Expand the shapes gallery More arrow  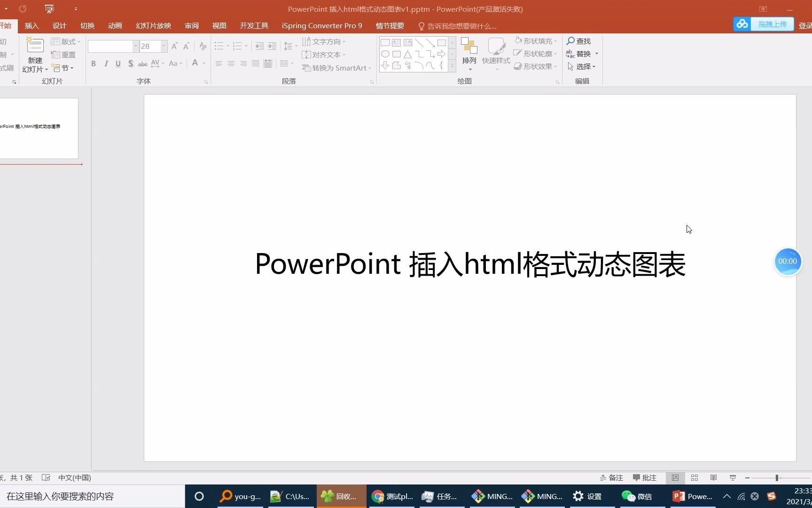click(453, 66)
